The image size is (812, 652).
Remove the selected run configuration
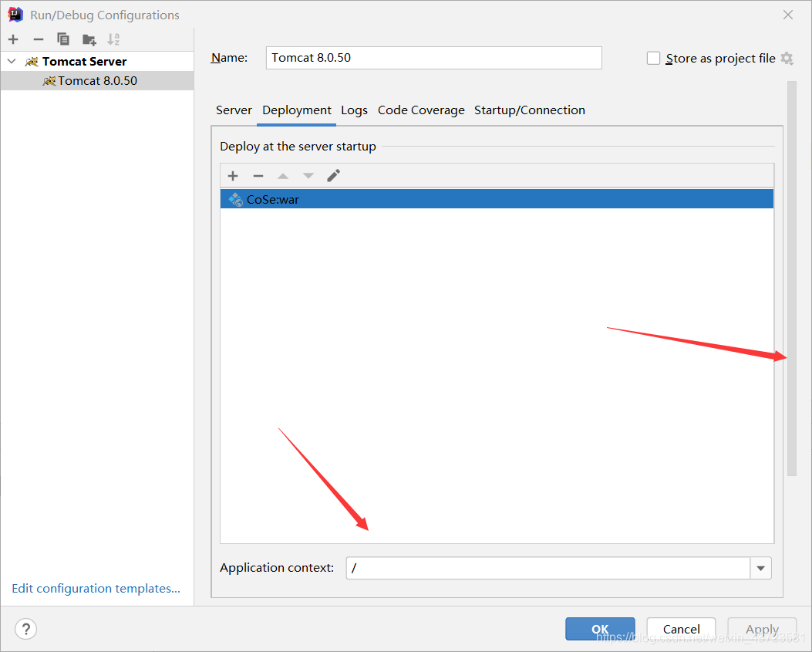(x=39, y=39)
